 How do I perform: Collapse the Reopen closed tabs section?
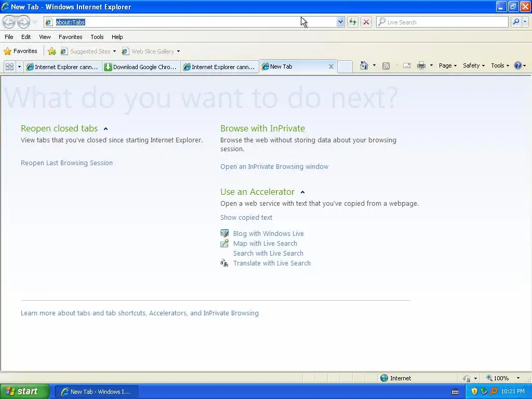(105, 129)
